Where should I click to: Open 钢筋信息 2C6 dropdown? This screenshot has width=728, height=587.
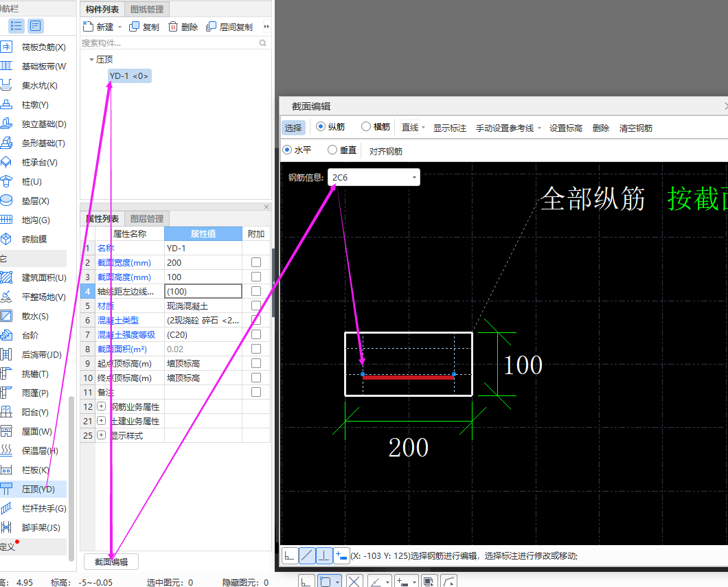[414, 177]
